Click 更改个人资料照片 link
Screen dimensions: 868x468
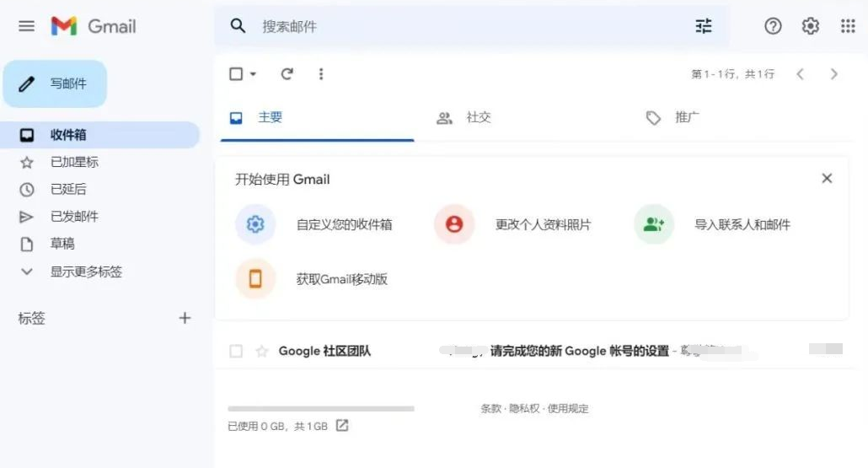(543, 224)
